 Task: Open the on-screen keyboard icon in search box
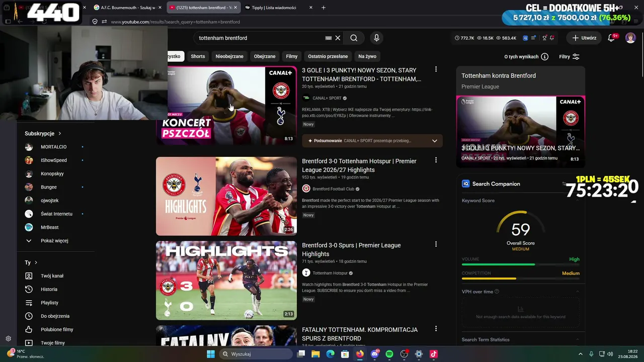[329, 38]
